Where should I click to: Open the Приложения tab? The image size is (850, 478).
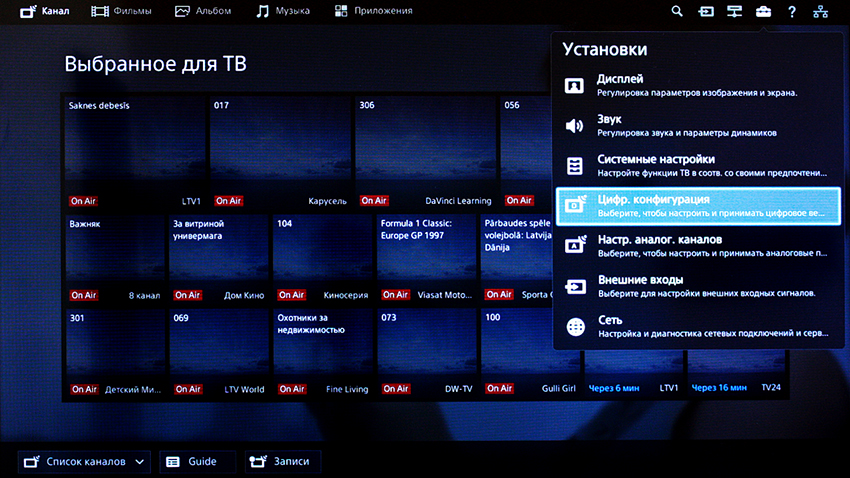click(371, 12)
